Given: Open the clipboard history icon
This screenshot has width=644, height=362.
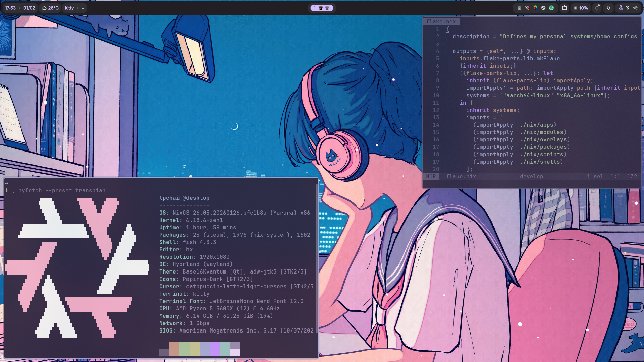Looking at the screenshot, I should (565, 8).
